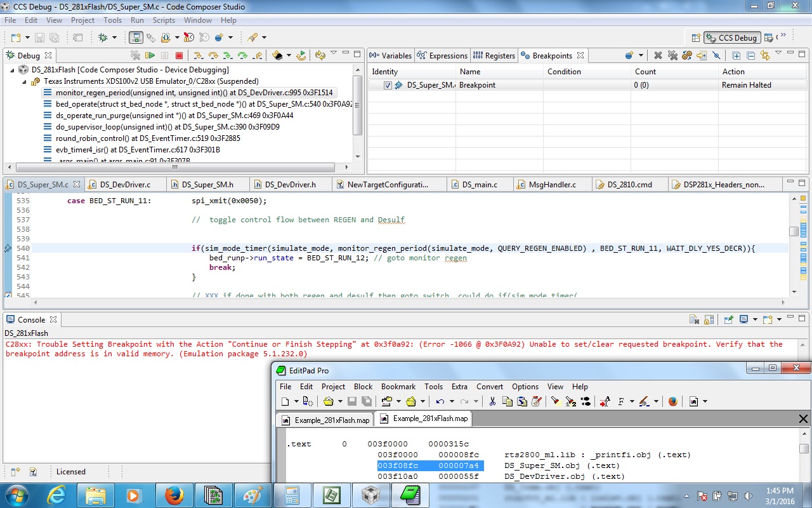The height and width of the screenshot is (508, 812).
Task: Click the Firefox browser icon in EditPad toolbar
Action: pyautogui.click(x=673, y=401)
